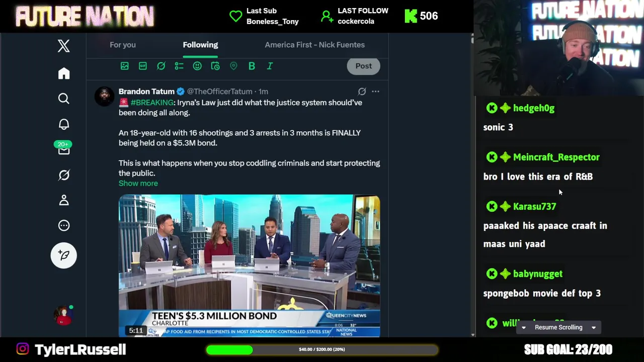Open Brandon Tatum's profile picture
The image size is (644, 362).
coord(105,96)
